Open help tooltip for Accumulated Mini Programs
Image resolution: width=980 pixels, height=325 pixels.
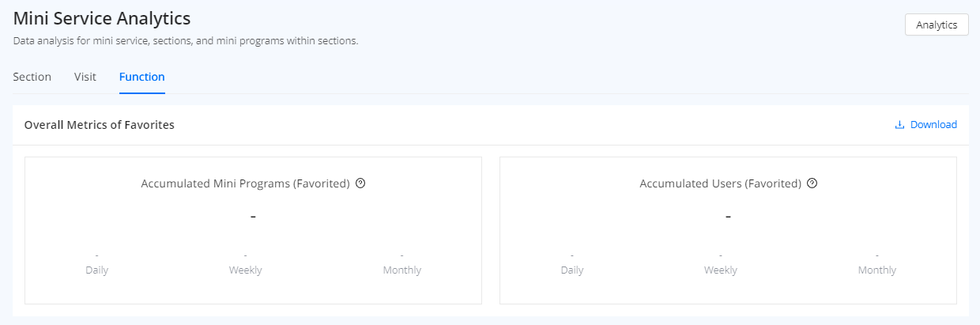click(x=360, y=183)
